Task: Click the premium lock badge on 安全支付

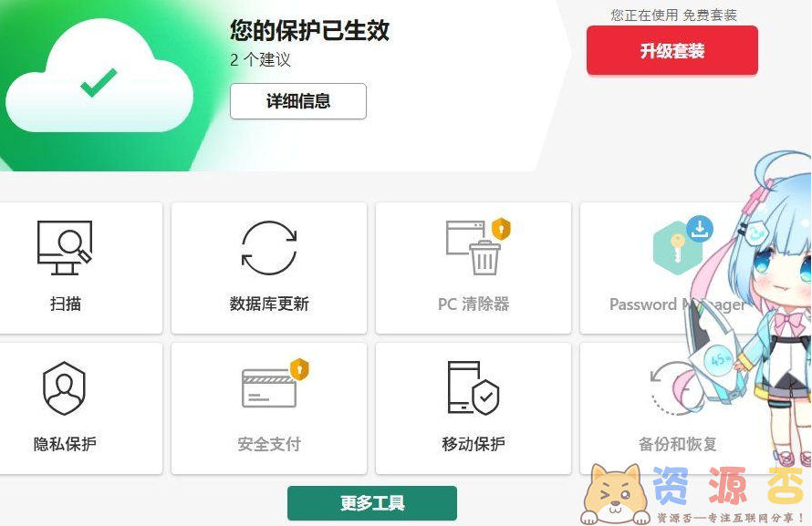Action: 299,369
